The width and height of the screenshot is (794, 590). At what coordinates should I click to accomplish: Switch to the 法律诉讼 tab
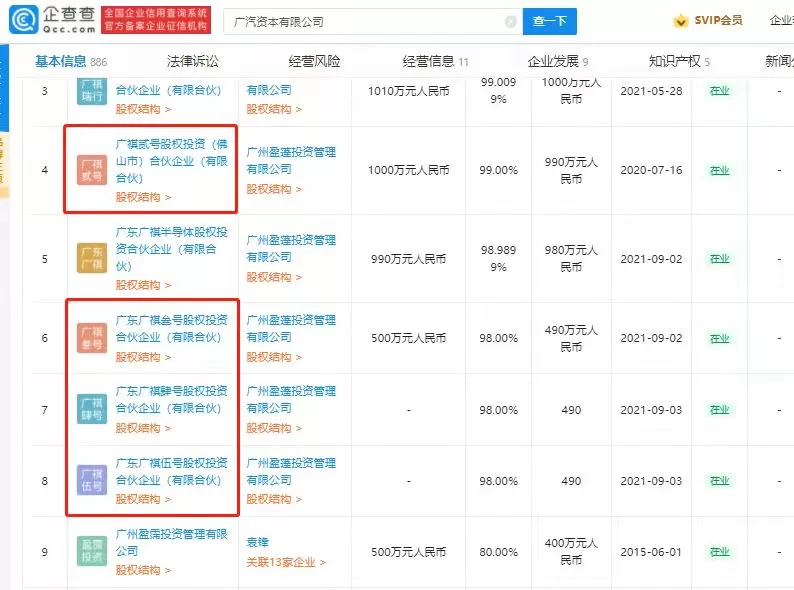pos(192,62)
